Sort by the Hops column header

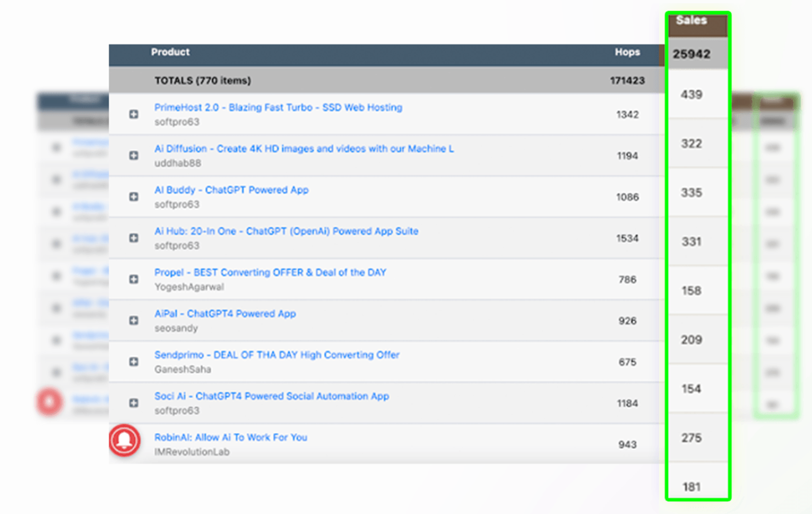click(x=627, y=52)
